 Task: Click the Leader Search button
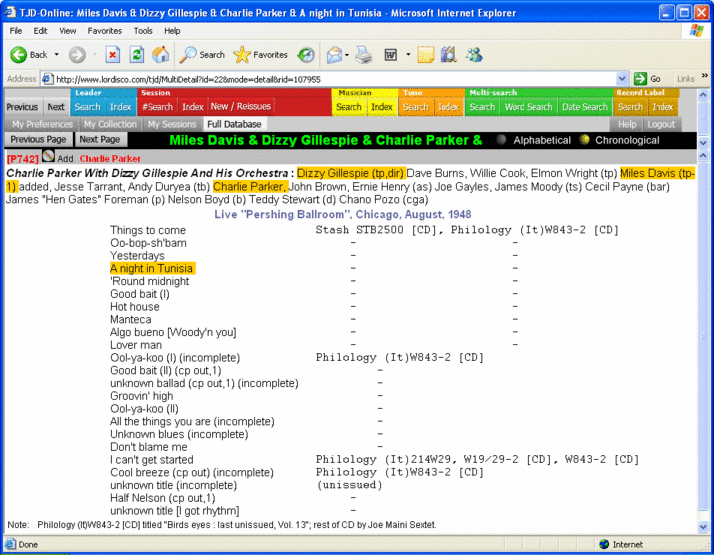point(87,107)
